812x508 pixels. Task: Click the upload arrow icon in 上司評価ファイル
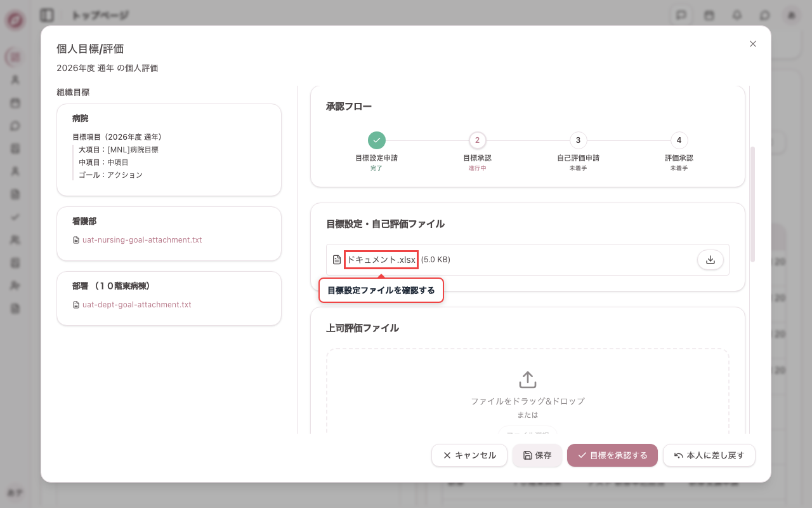(x=528, y=380)
